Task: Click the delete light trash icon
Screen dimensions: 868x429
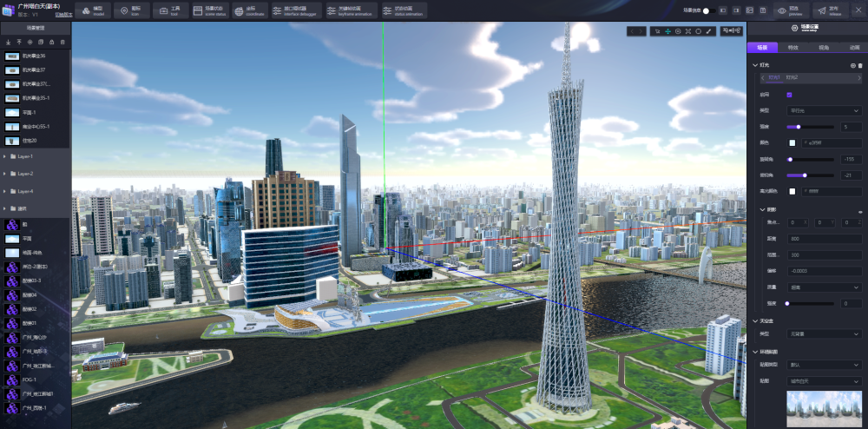Action: [x=860, y=65]
